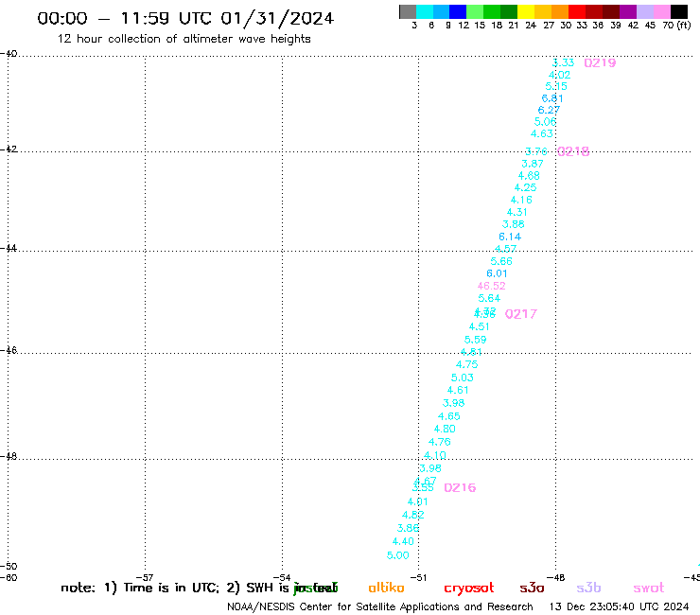This screenshot has width=700, height=615.
Task: Select the wave height value 4.01
Action: point(418,501)
